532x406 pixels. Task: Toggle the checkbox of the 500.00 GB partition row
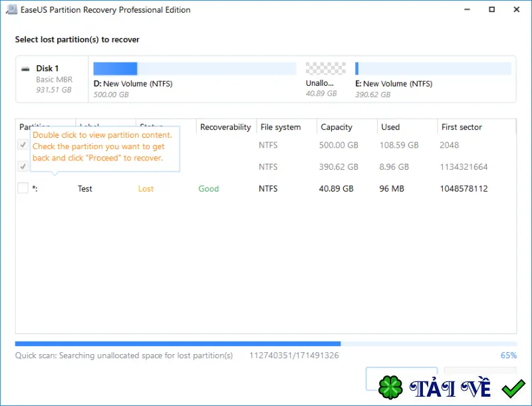tap(23, 145)
